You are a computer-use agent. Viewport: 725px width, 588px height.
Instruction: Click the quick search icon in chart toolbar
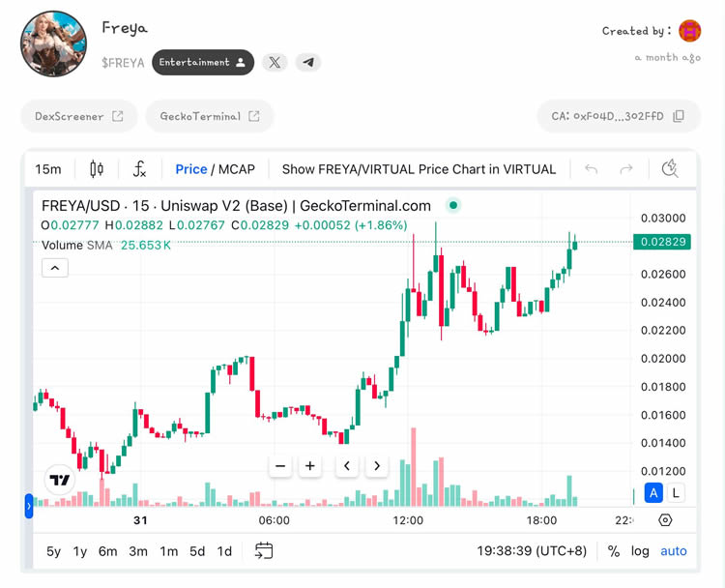coord(670,169)
